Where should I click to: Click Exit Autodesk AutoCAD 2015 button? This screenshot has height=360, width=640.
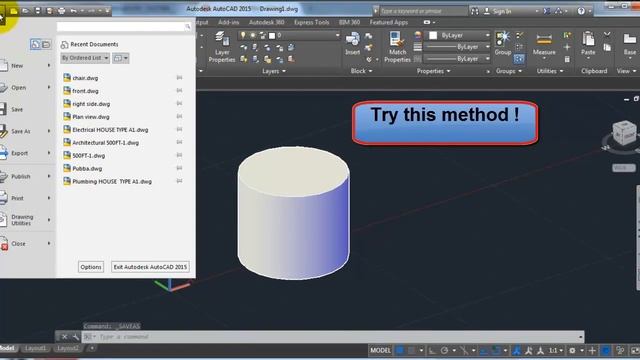tap(150, 267)
